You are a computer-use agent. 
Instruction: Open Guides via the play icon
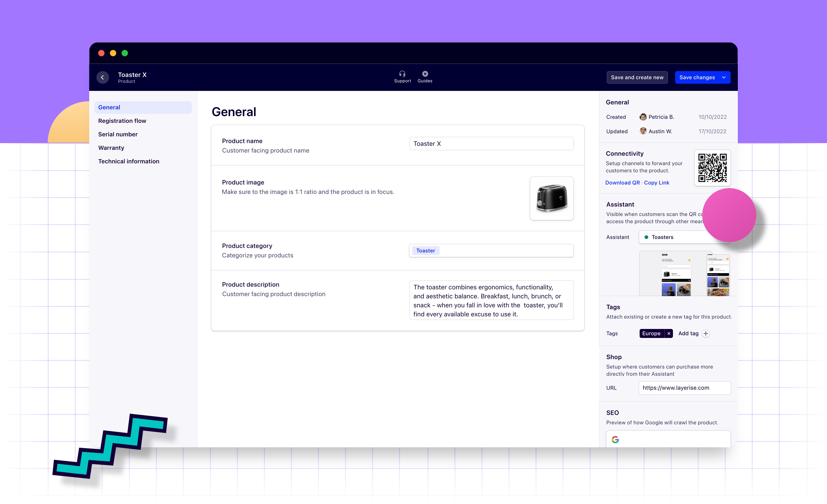click(x=425, y=74)
